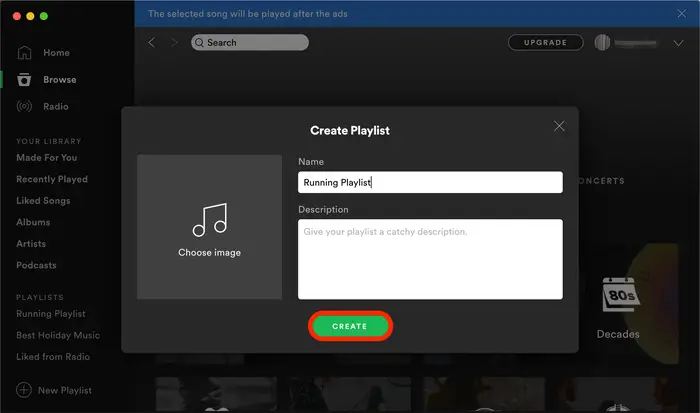This screenshot has height=413, width=700.
Task: Open Albums in library
Action: tap(33, 222)
